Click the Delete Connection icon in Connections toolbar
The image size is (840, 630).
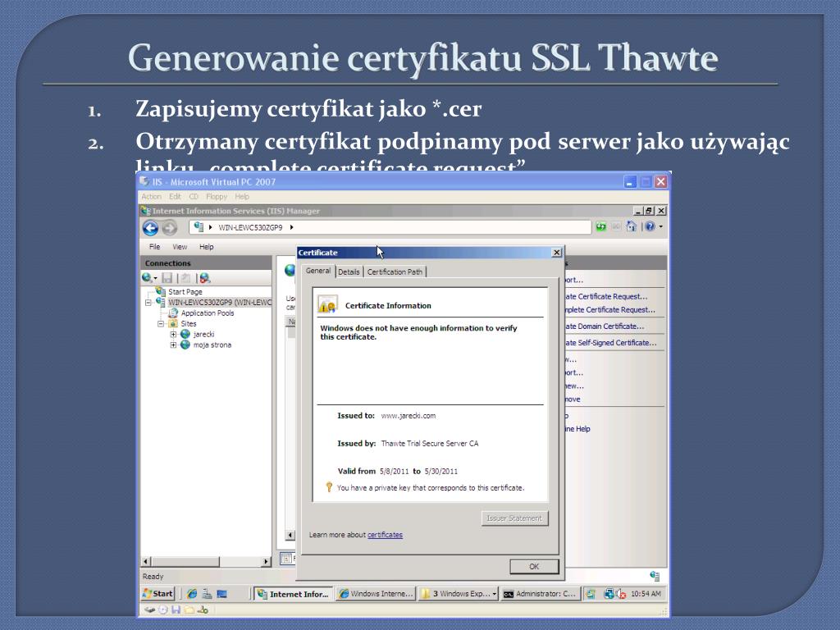tap(204, 278)
